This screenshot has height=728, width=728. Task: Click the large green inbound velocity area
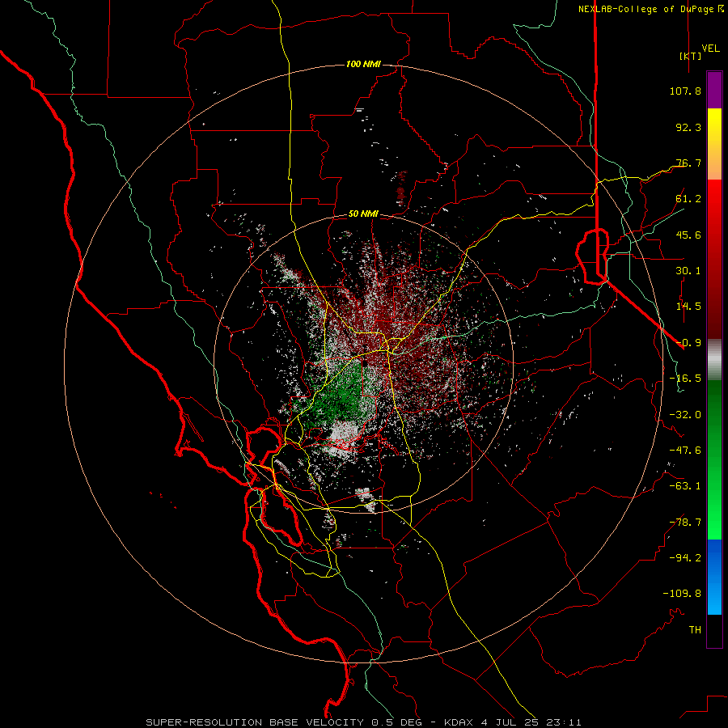click(x=341, y=395)
